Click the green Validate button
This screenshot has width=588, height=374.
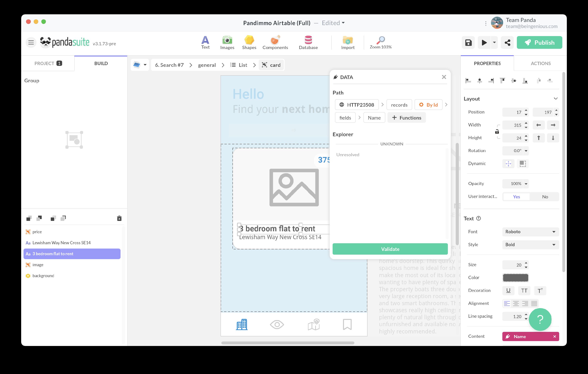point(390,249)
